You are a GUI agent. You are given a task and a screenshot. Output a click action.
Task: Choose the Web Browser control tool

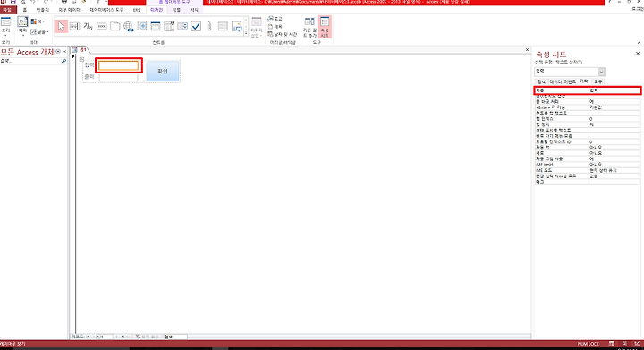(x=142, y=26)
